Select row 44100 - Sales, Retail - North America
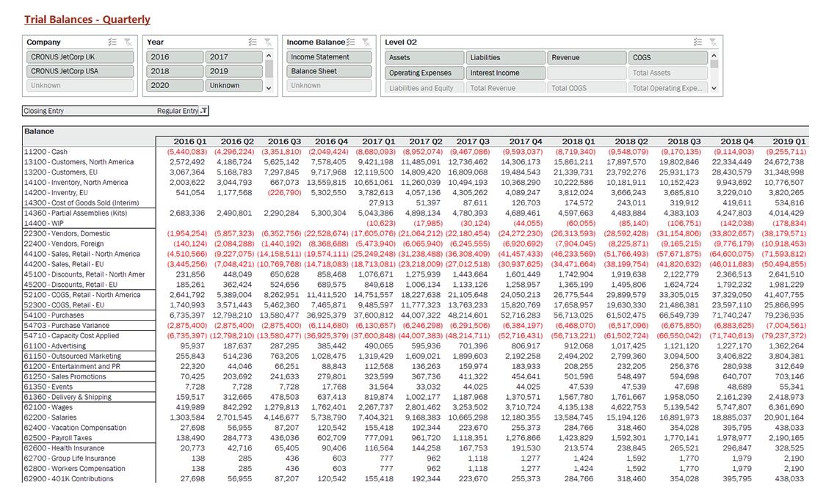 [x=81, y=255]
